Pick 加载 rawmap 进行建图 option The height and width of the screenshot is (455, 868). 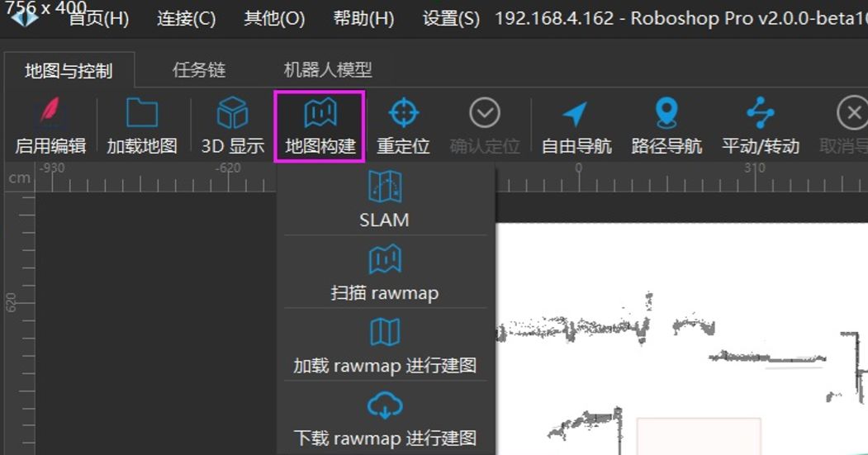(x=384, y=345)
